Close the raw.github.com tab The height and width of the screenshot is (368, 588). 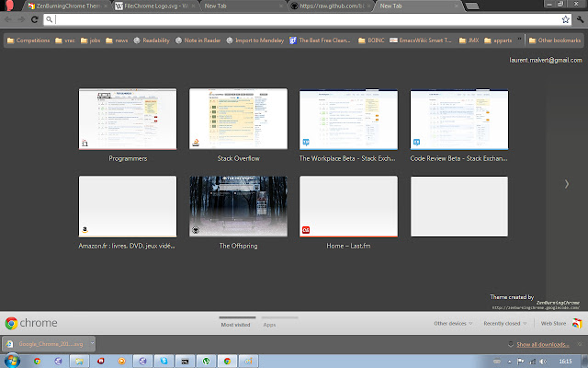(369, 6)
